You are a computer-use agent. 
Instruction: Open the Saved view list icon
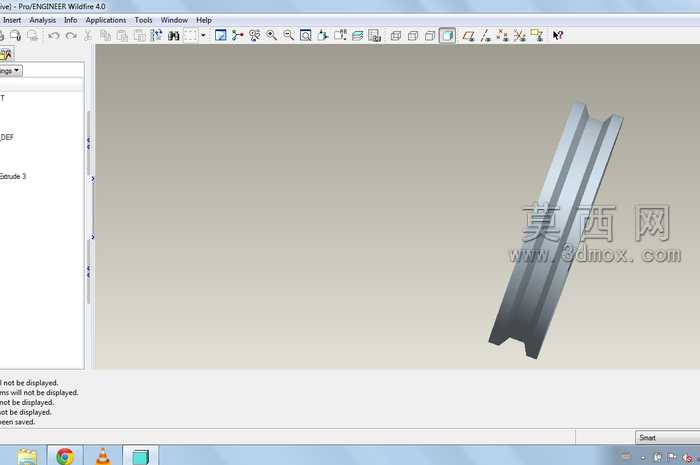(340, 36)
